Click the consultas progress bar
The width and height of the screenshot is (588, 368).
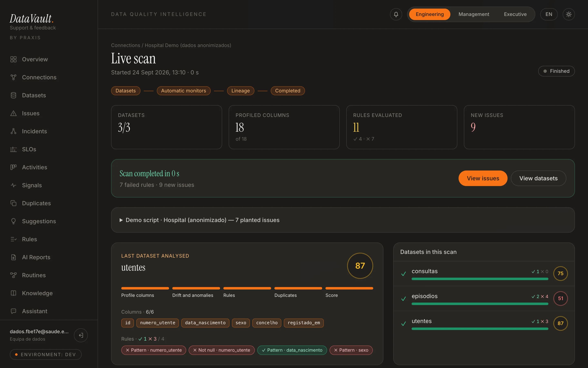pos(480,279)
